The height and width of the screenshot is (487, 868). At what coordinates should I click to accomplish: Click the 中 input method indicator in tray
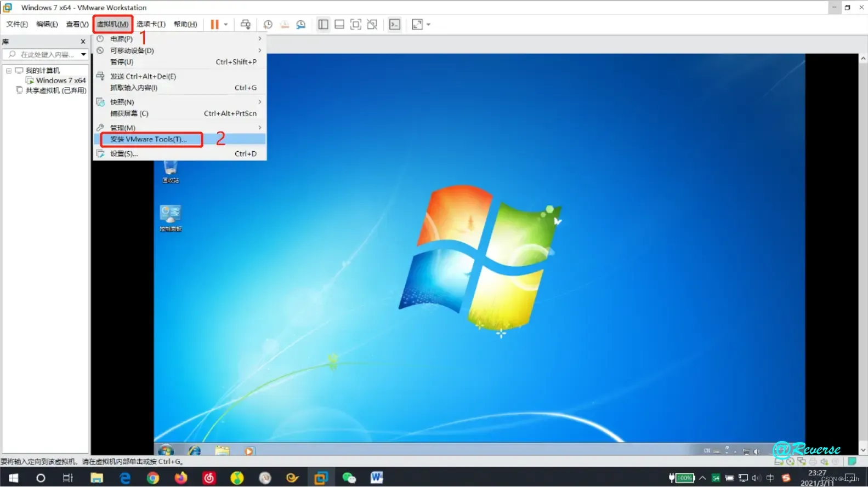coord(770,478)
